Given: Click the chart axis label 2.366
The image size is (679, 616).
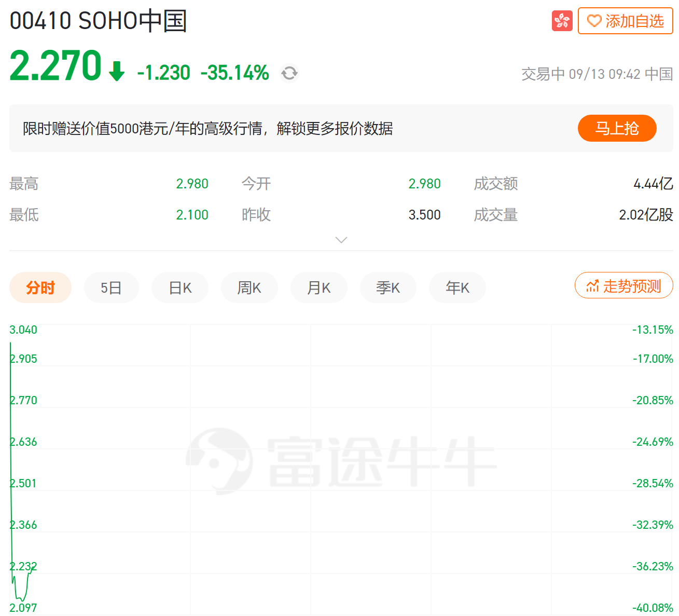Looking at the screenshot, I should (23, 525).
